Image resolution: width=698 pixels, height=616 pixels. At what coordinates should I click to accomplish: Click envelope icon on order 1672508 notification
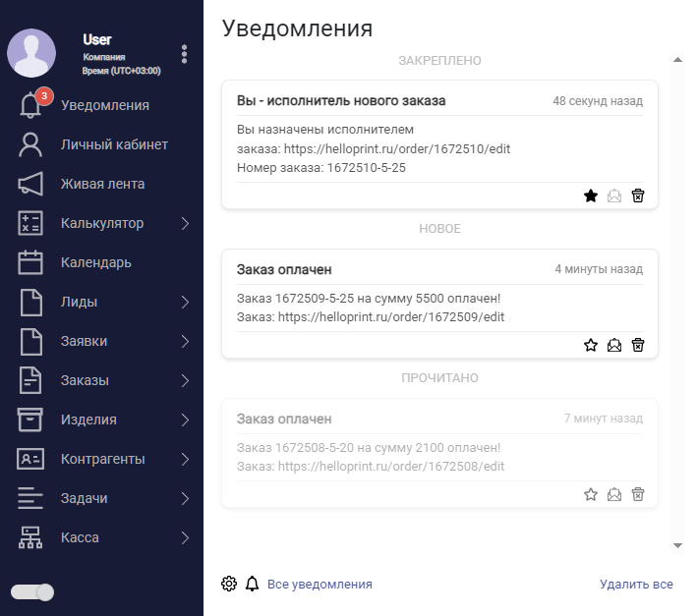614,494
